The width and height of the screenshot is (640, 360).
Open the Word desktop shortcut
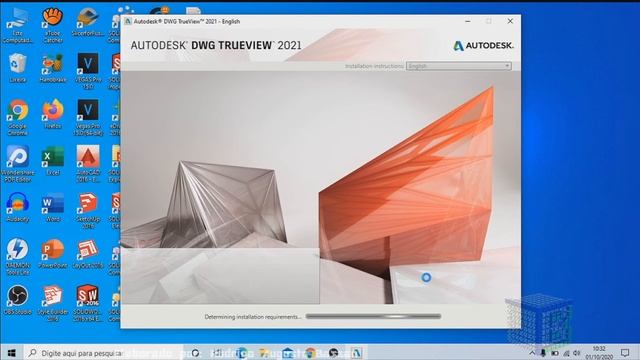pyautogui.click(x=53, y=207)
